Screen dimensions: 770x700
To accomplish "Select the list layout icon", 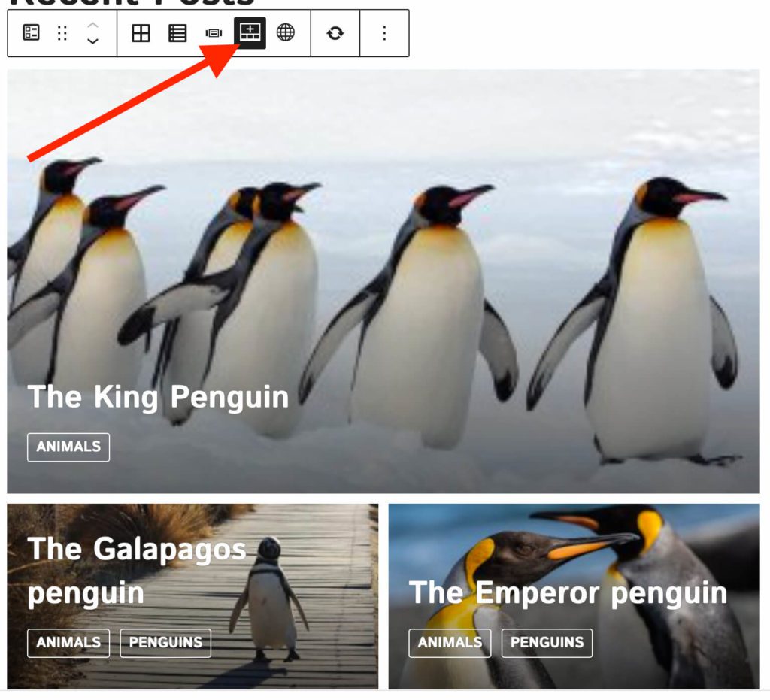I will tap(177, 33).
